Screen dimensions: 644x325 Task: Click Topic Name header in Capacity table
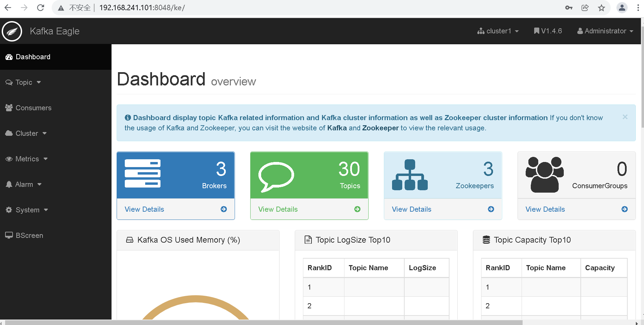point(551,268)
